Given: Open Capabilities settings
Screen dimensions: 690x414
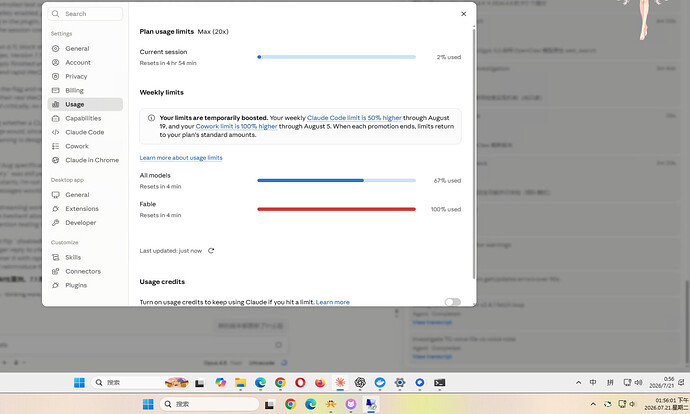Looking at the screenshot, I should point(85,118).
